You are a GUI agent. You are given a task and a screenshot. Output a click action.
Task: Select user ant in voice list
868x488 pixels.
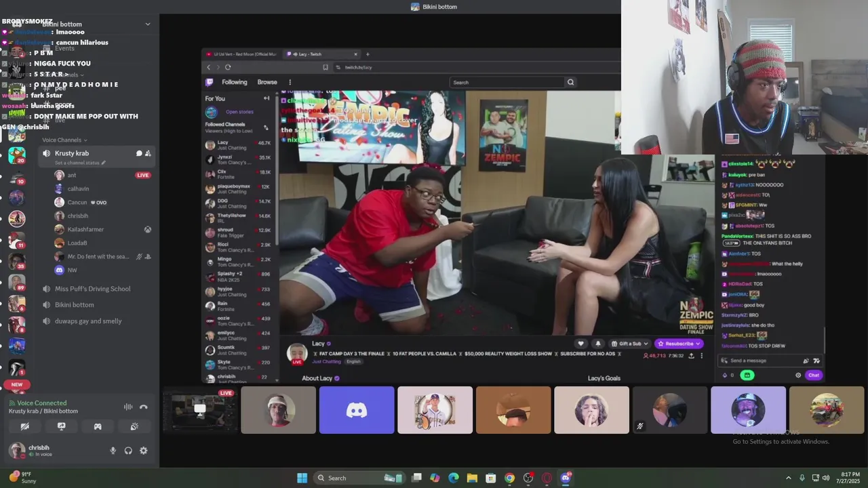tap(71, 175)
